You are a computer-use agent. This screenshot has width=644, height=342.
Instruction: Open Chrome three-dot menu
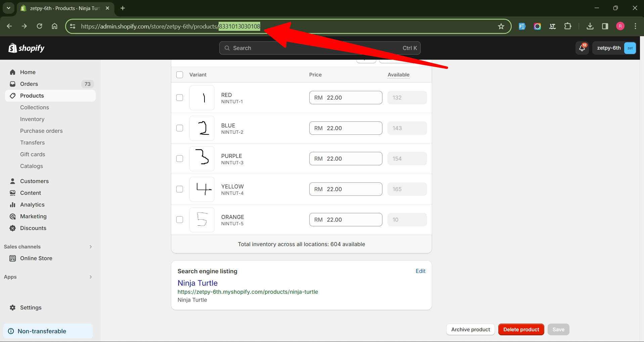(x=635, y=26)
